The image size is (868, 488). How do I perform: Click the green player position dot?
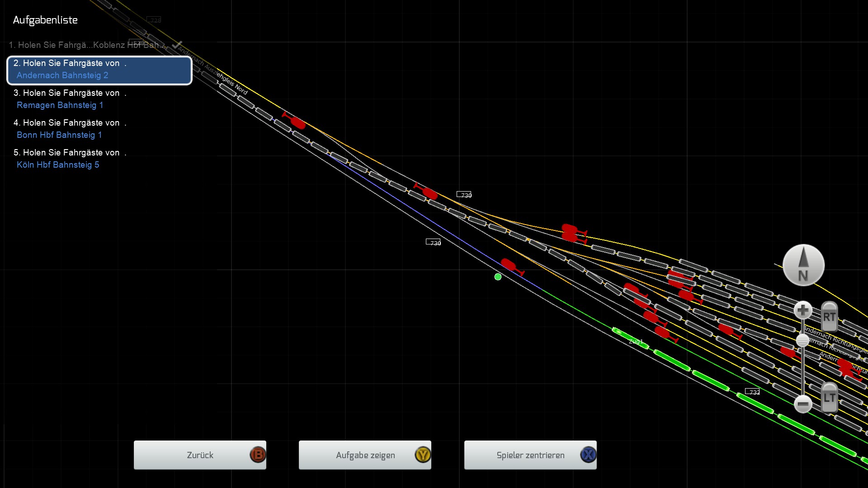(x=498, y=277)
